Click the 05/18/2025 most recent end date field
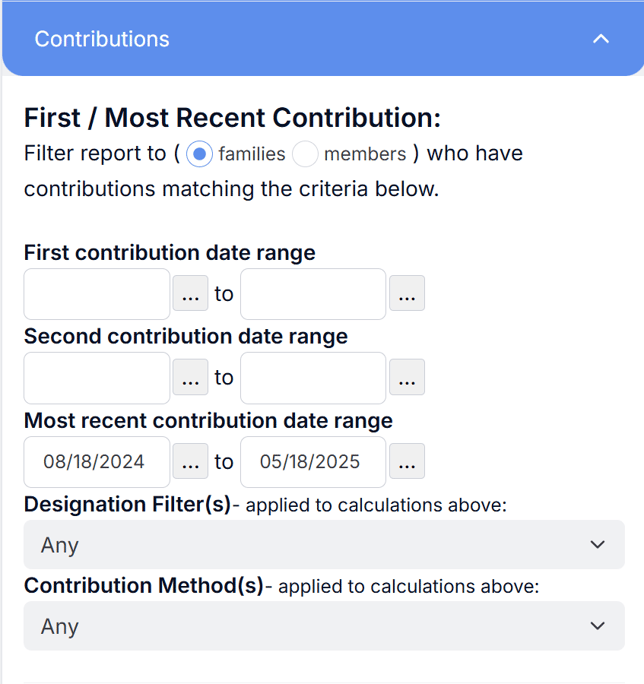The height and width of the screenshot is (684, 644). tap(313, 462)
